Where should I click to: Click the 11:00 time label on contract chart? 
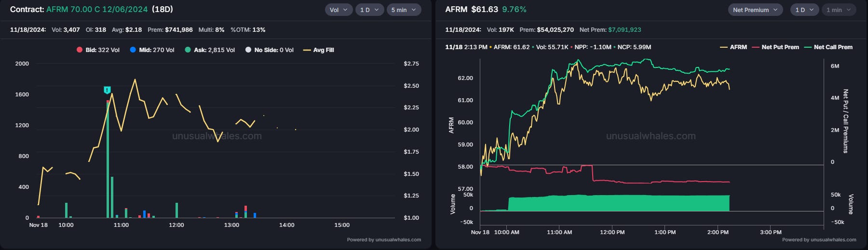(121, 225)
